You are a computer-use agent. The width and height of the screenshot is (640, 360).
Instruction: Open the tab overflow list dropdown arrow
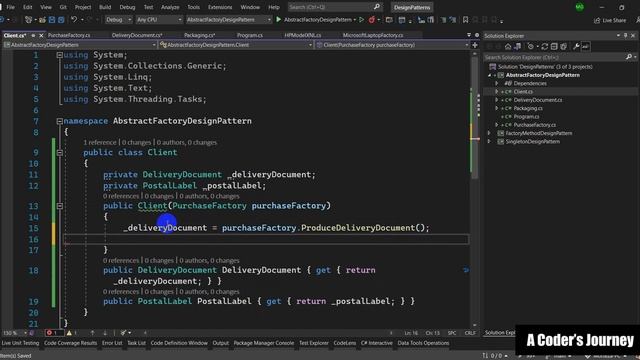[x=469, y=36]
